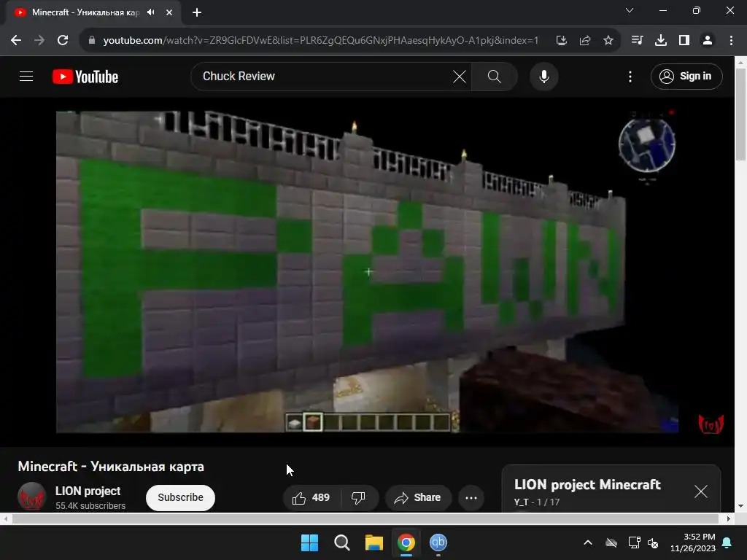Click Chrome icon in taskbar
The height and width of the screenshot is (560, 747).
406,542
